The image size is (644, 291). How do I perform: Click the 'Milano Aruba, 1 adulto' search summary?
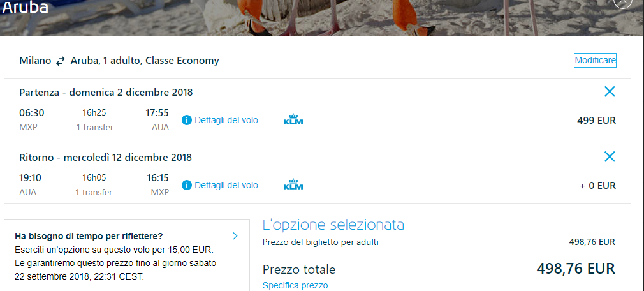coord(119,61)
